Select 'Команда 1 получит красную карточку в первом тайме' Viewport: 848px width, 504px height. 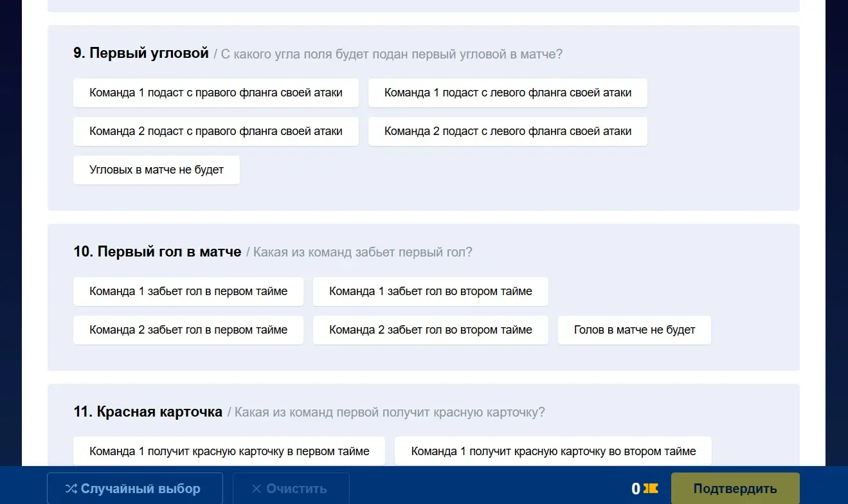229,451
